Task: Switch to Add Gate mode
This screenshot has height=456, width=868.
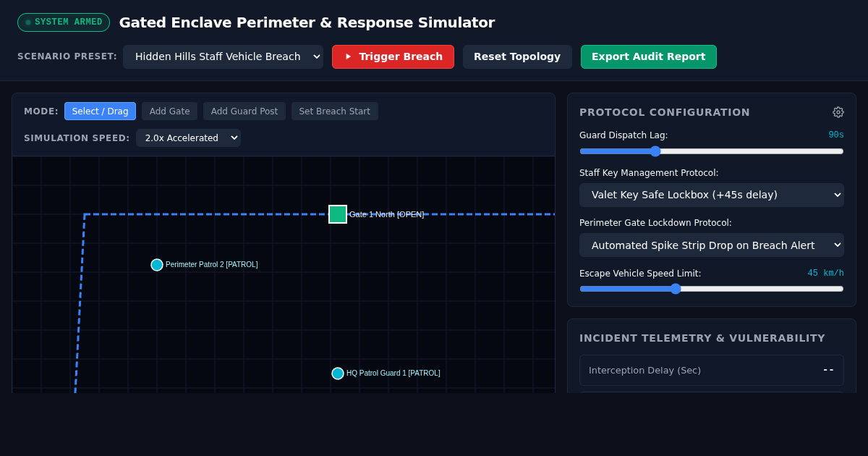Action: point(169,111)
